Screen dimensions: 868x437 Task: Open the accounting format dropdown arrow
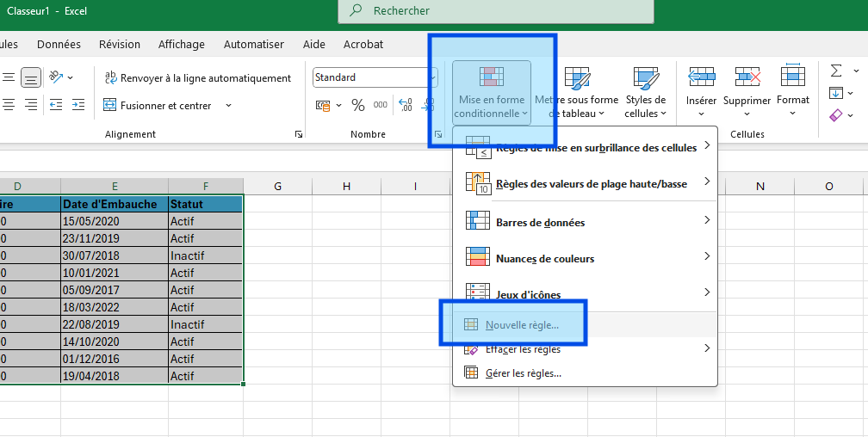(x=338, y=105)
